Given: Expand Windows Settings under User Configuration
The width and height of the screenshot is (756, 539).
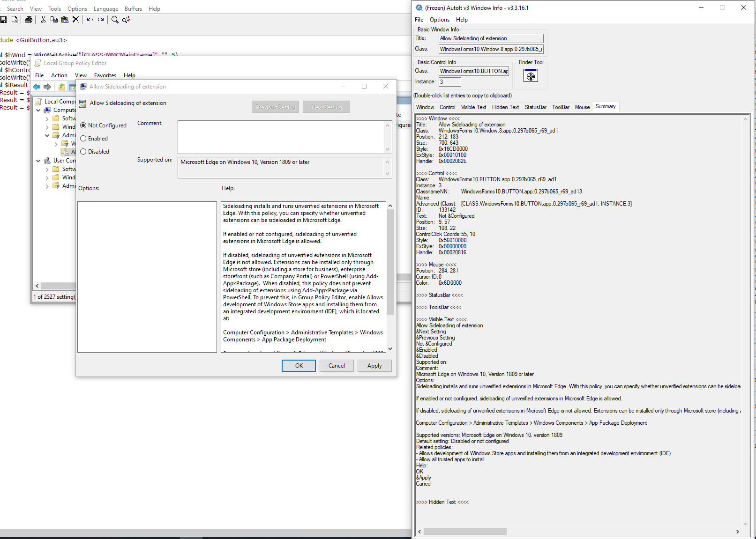Looking at the screenshot, I should (47, 177).
